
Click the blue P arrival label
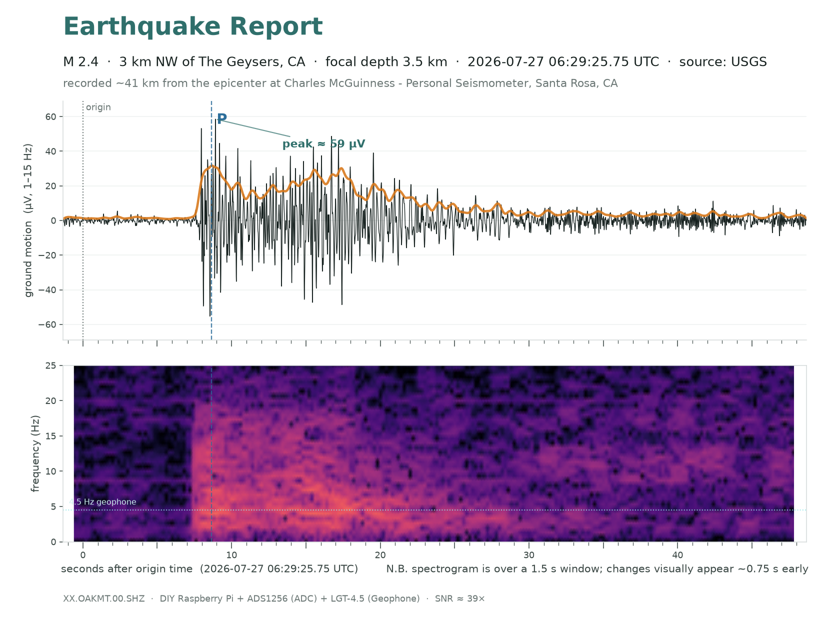[222, 119]
